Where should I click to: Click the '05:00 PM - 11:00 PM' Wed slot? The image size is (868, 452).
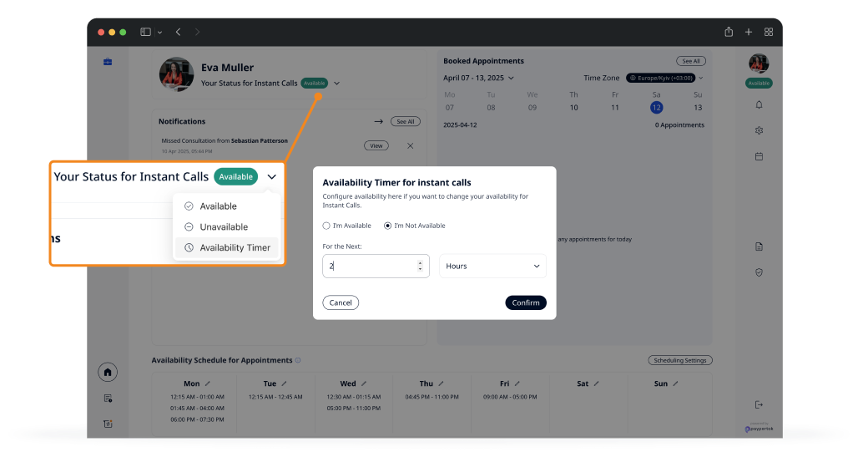pos(353,409)
